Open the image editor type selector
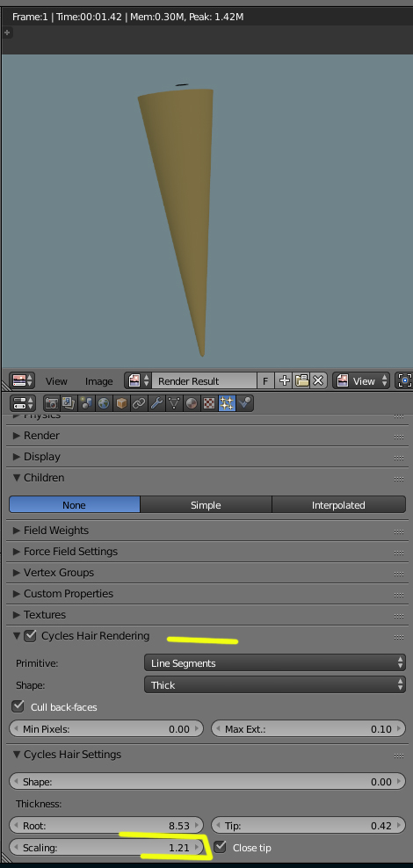Screen dimensions: 413x868 (x=22, y=381)
